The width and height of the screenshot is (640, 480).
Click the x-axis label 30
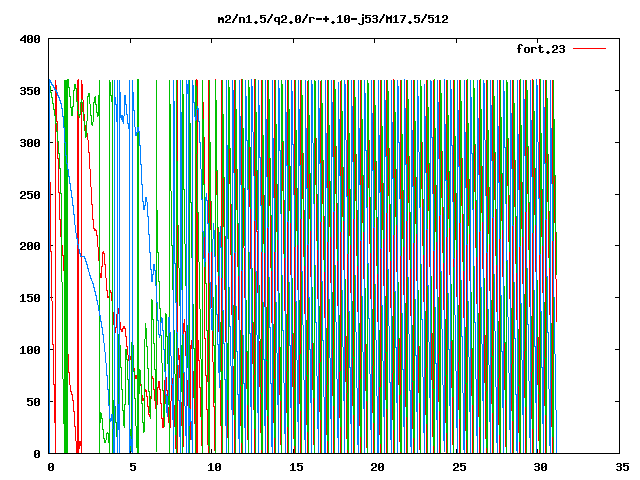point(540,467)
